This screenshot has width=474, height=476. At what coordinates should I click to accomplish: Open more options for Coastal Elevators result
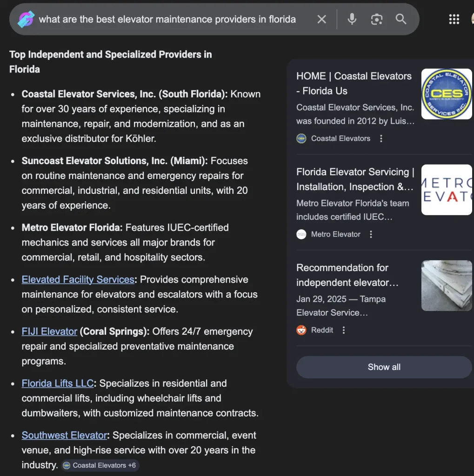[x=381, y=139]
